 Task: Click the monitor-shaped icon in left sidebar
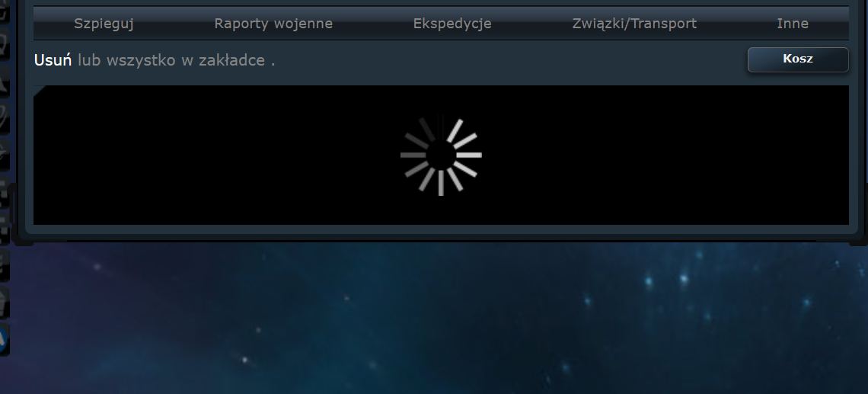3,44
